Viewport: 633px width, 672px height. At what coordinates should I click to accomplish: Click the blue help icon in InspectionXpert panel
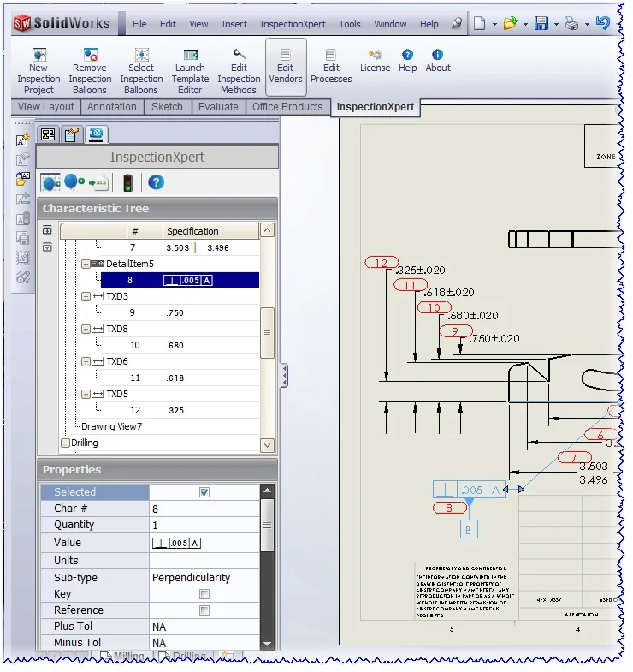pos(156,182)
